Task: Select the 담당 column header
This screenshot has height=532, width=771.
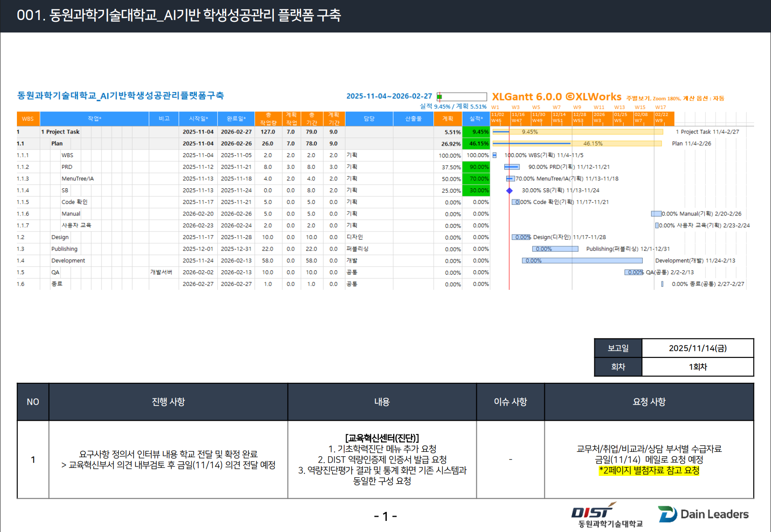Action: [369, 119]
